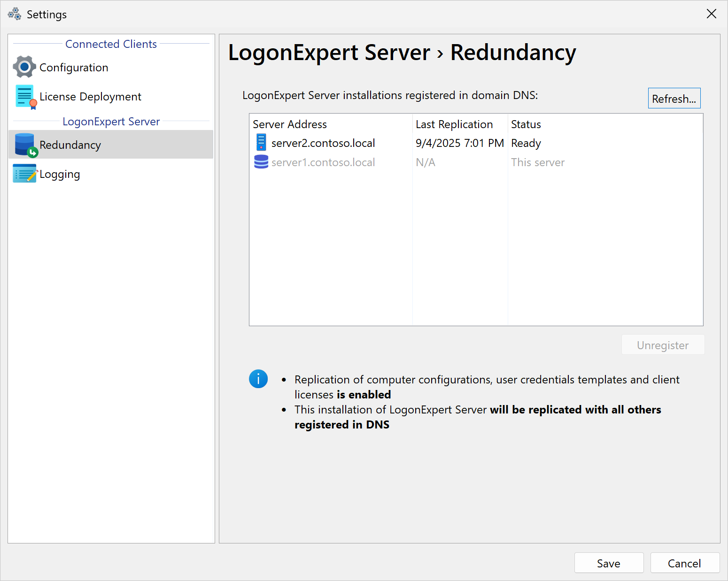728x581 pixels.
Task: Cancel the settings dialog
Action: [684, 563]
